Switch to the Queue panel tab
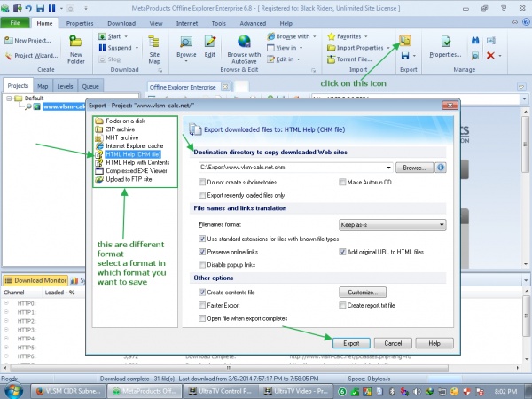Screen dimensions: 532x399 [90, 86]
